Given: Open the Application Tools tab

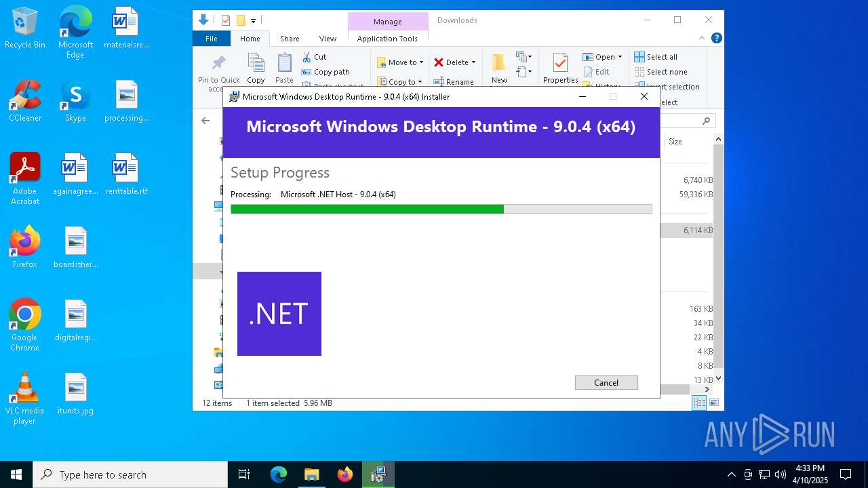Looking at the screenshot, I should pyautogui.click(x=387, y=39).
